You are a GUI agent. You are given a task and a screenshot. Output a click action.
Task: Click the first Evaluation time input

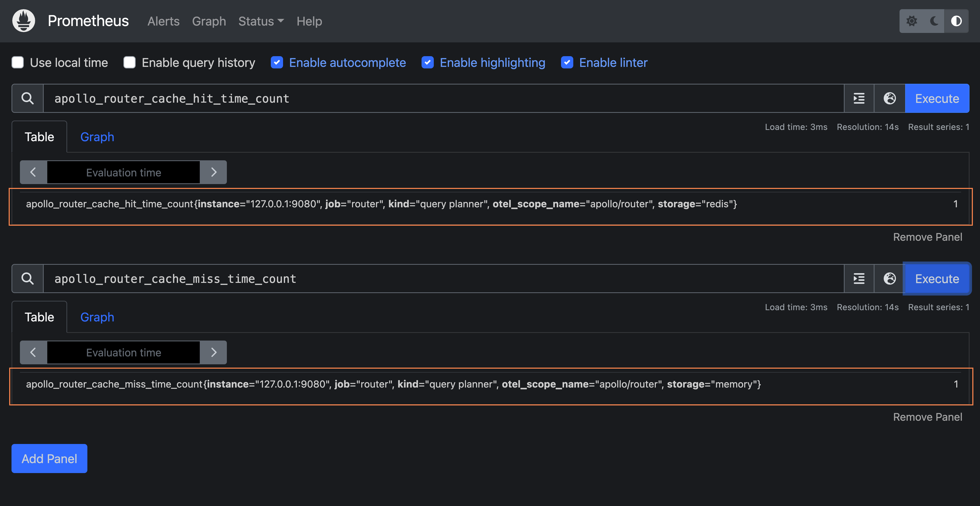coord(123,172)
